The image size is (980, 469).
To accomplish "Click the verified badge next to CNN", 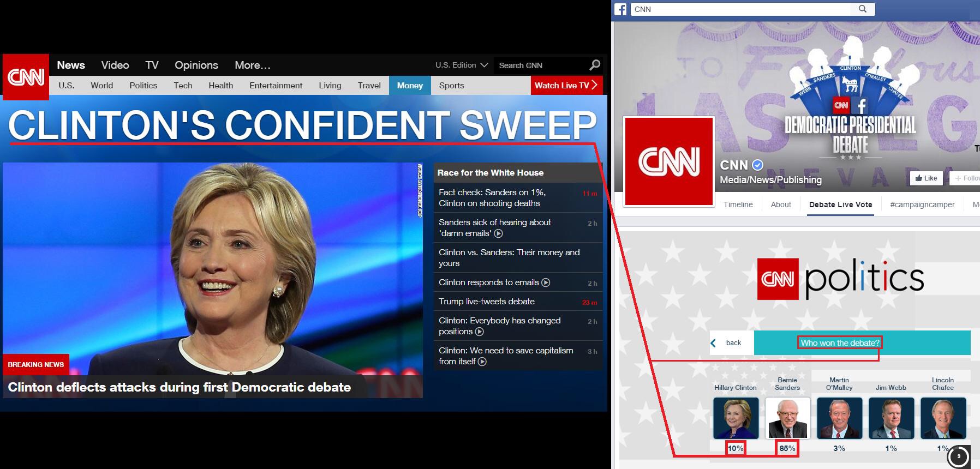I will point(757,165).
